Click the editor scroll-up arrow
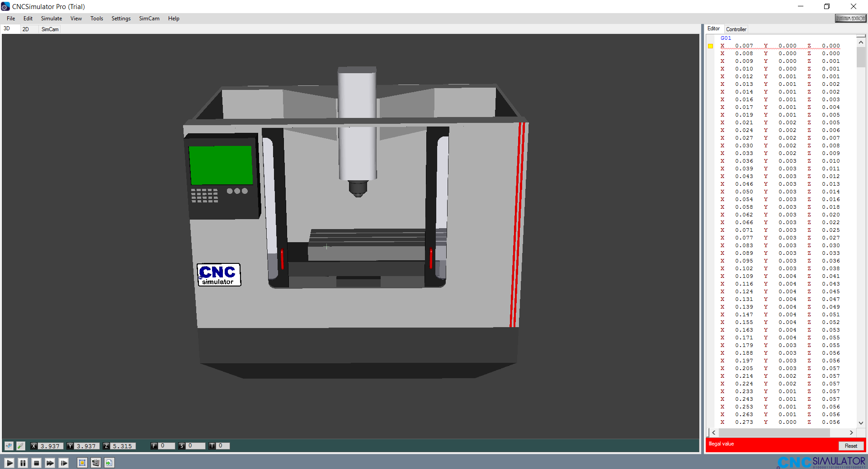 861,42
